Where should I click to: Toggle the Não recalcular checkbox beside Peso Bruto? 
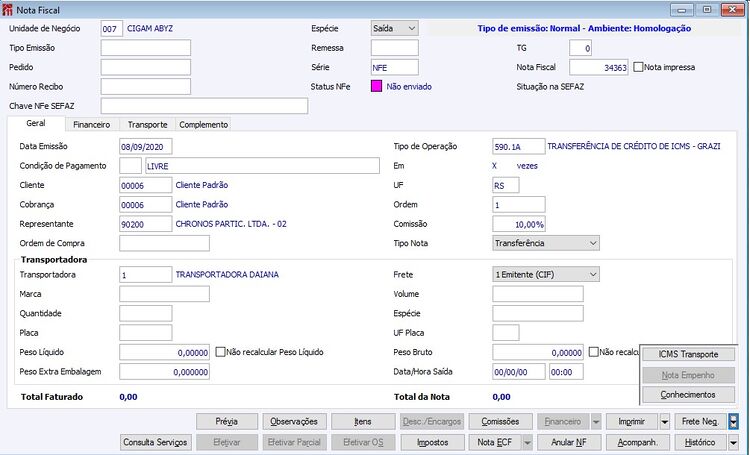tap(594, 352)
